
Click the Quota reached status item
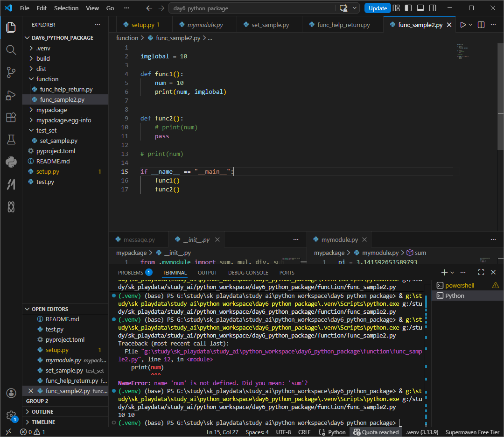tap(376, 432)
